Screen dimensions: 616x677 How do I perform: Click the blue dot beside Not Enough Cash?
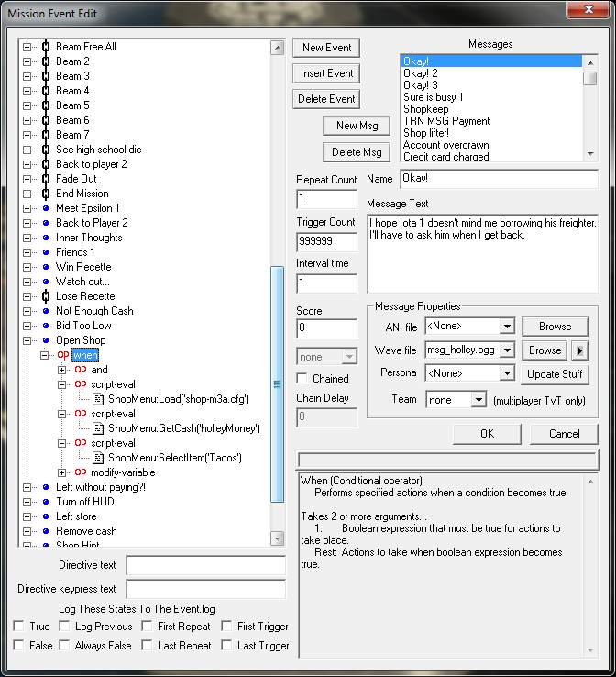coord(46,311)
